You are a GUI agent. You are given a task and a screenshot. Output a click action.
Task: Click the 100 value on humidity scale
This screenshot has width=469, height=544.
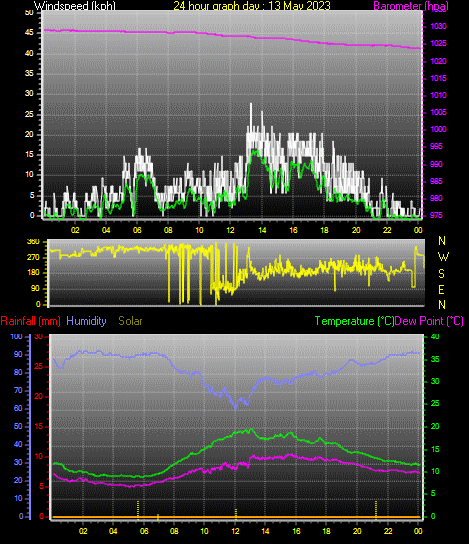(16, 336)
